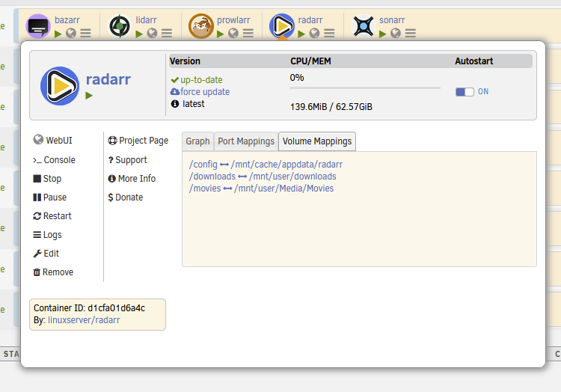Open lidarr's log lines icon
The image size is (561, 392).
pos(167,33)
